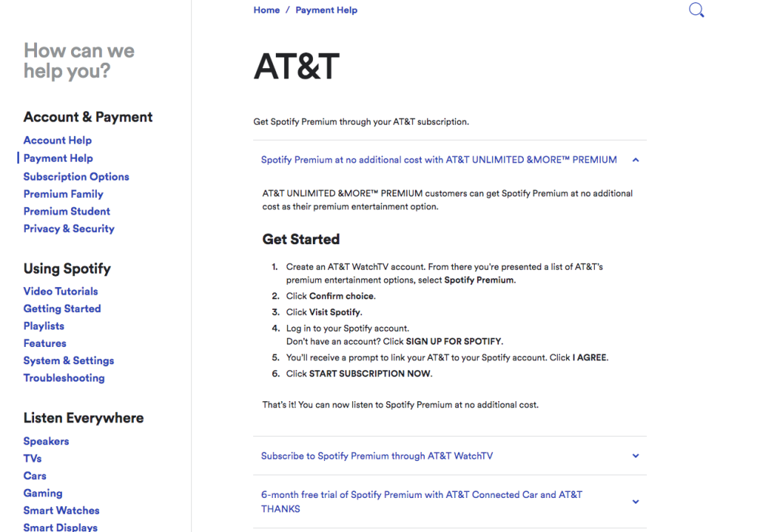Open Premium Student help page
Viewport: 774px width, 532px height.
[x=67, y=212]
